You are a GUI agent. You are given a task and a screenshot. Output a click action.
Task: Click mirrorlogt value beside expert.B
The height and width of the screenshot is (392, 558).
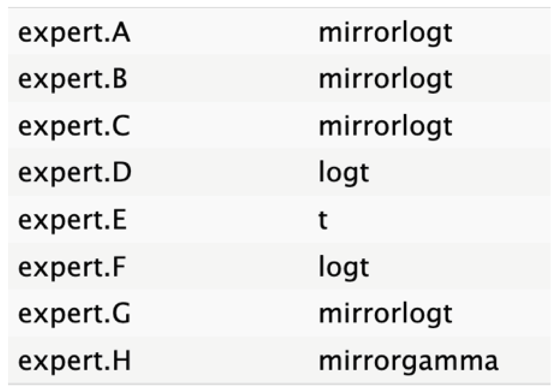385,79
